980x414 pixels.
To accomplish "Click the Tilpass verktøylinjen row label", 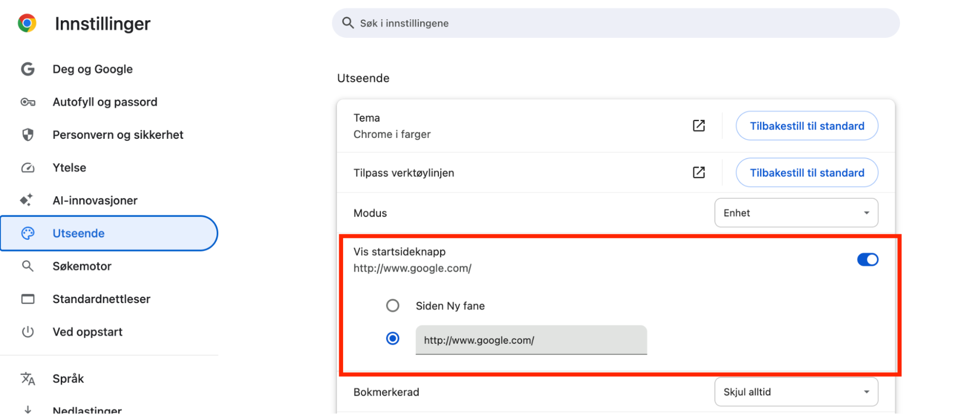I will pyautogui.click(x=404, y=173).
